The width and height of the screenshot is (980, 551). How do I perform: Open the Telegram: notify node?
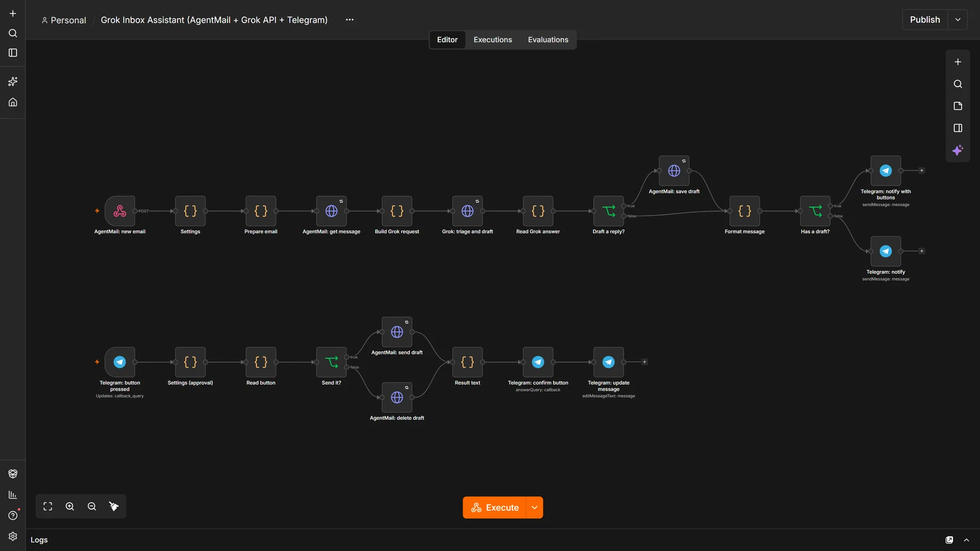[x=886, y=251]
